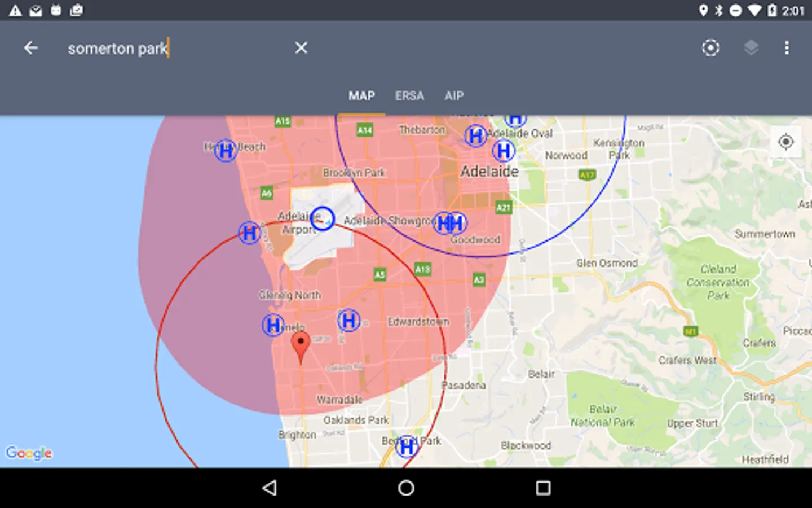Image resolution: width=812 pixels, height=508 pixels.
Task: Tap the airspace target icon in toolbar
Action: (710, 48)
